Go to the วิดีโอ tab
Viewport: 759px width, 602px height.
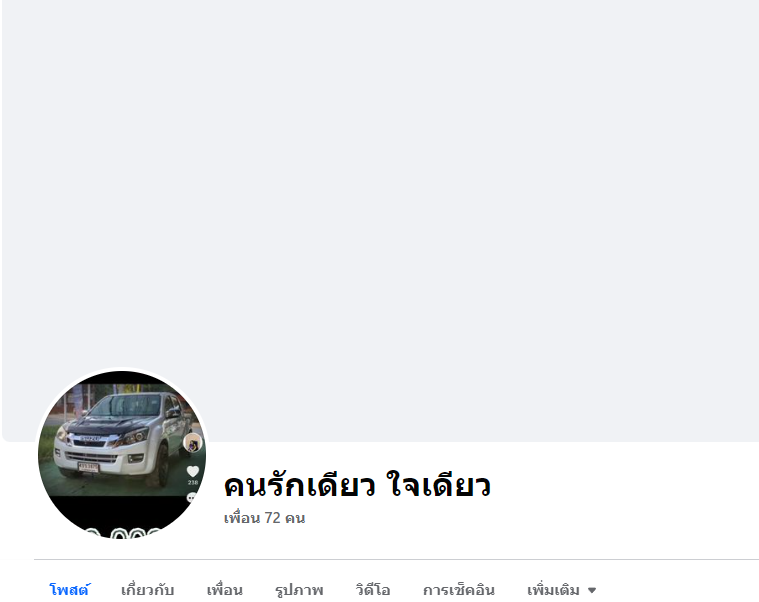coord(372,590)
